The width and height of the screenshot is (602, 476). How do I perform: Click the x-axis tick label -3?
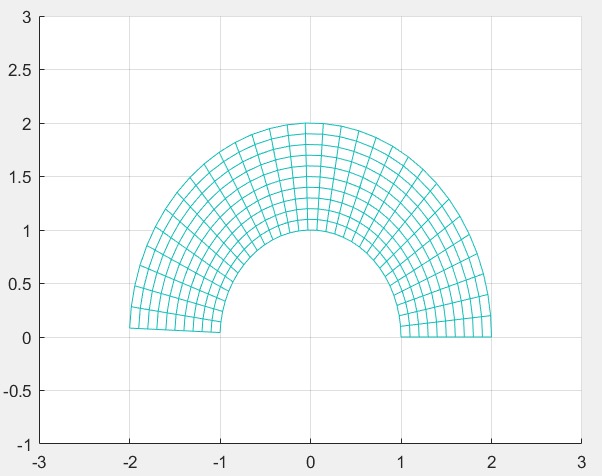(38, 461)
